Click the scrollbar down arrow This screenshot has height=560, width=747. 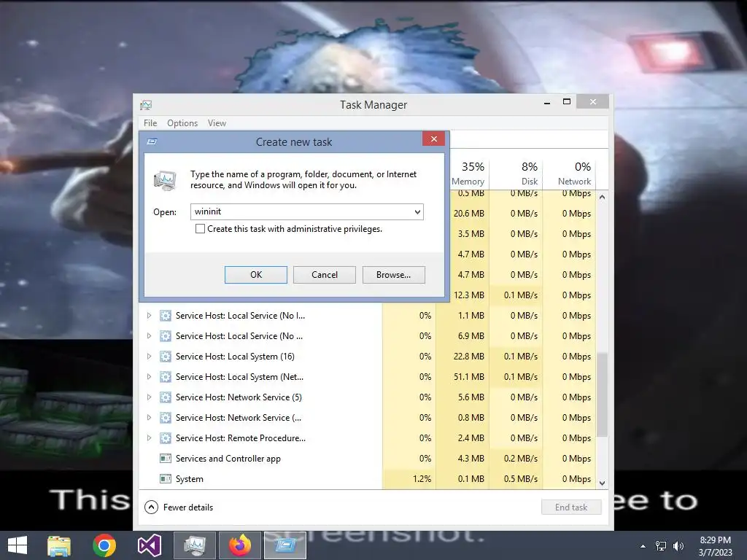602,483
